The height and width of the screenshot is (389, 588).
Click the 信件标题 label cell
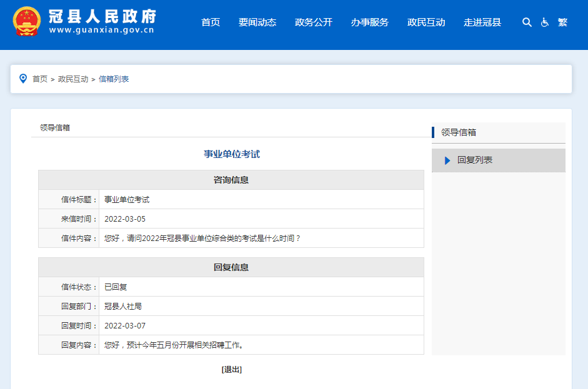(x=69, y=199)
